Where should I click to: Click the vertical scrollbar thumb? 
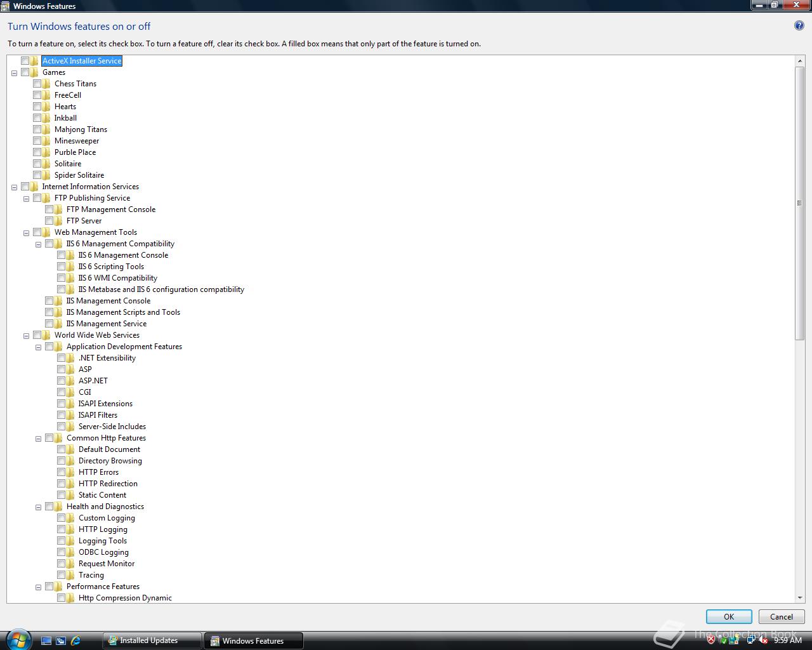[x=799, y=203]
